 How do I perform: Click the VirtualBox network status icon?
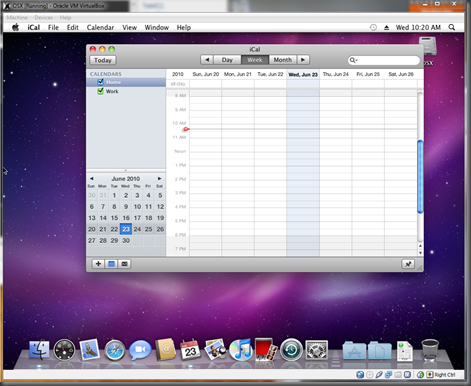(388, 375)
